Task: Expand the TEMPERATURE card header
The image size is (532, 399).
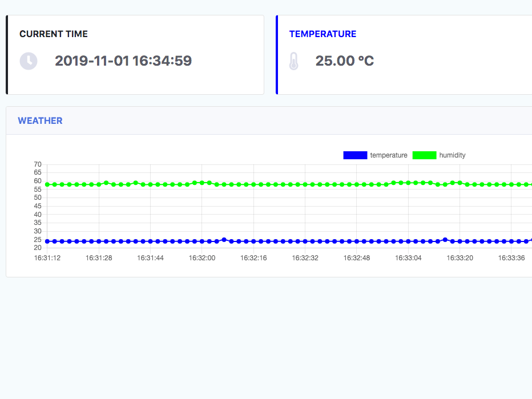Action: 323,34
